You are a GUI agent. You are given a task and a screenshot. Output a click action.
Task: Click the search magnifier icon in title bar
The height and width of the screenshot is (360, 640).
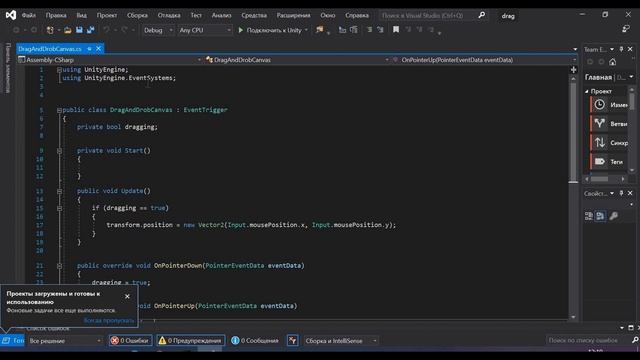coord(482,15)
